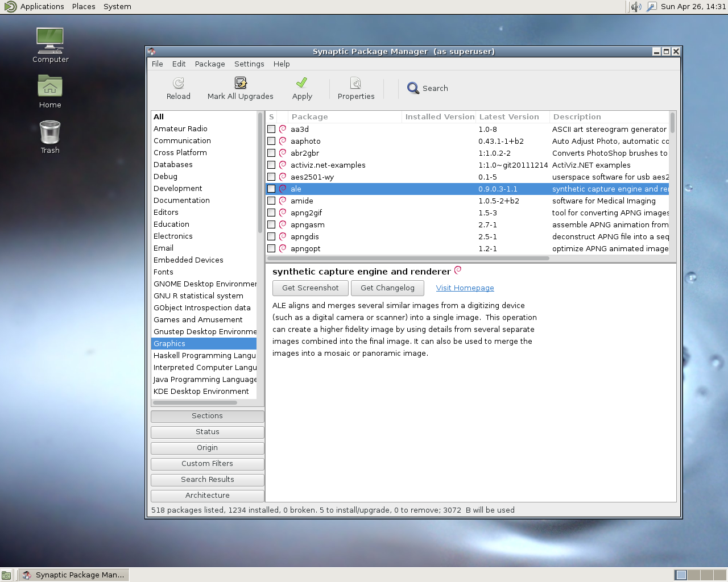Switch filter view to Status
728x582 pixels.
(208, 432)
